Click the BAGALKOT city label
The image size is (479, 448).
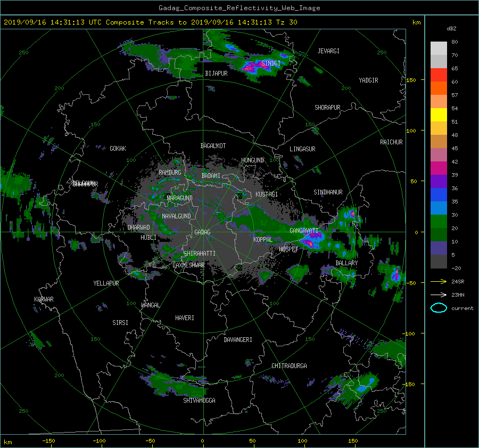click(213, 146)
